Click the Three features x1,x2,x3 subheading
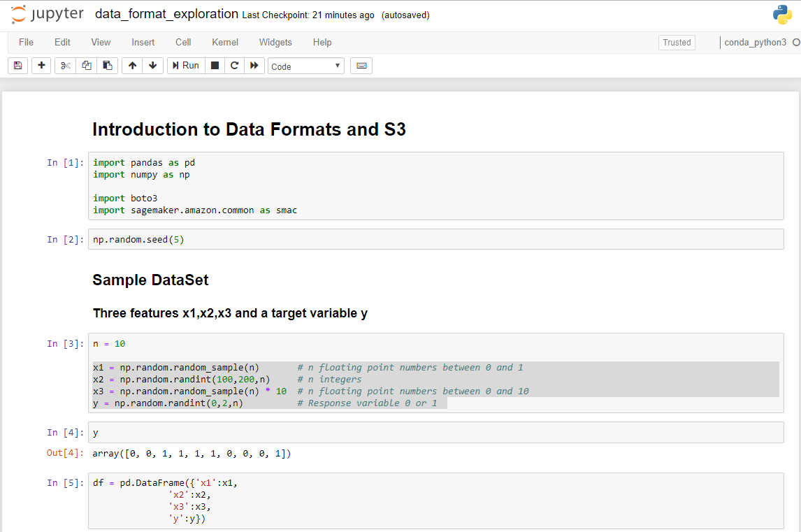801x532 pixels. point(230,313)
